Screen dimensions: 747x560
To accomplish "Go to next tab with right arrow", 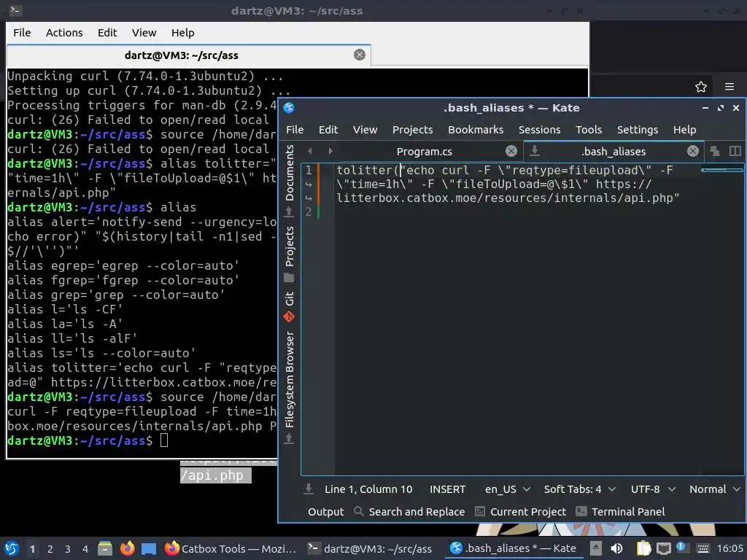I will pos(330,151).
